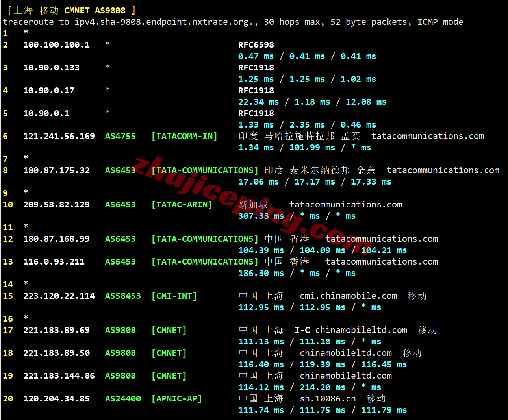Screen dimensions: 508x420
Task: Click the 186.30 ms latency value
Action: coord(261,273)
